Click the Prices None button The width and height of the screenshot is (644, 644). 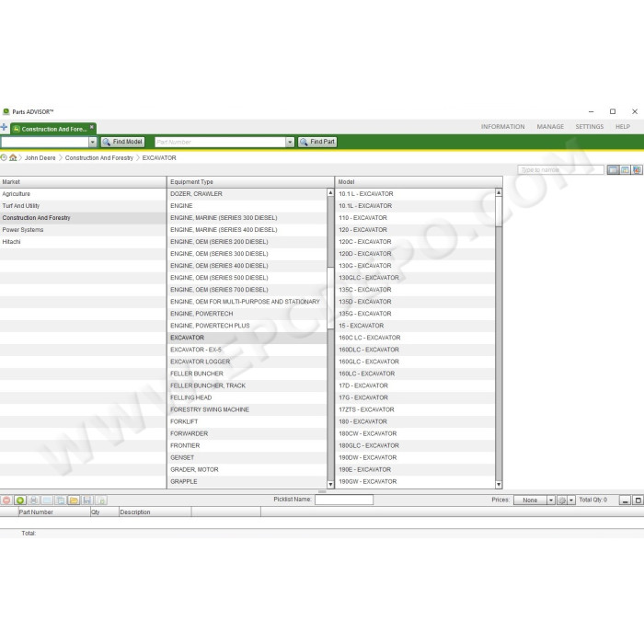coord(530,500)
